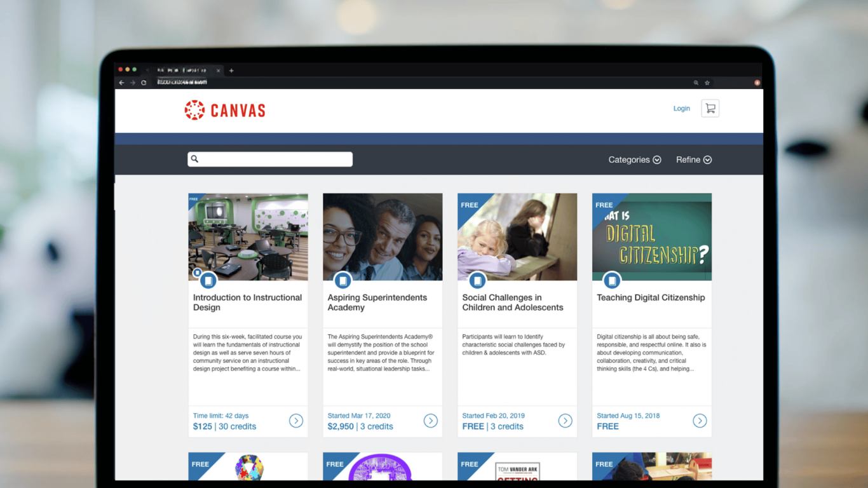Image resolution: width=868 pixels, height=488 pixels.
Task: Click the Login link
Action: (x=681, y=108)
